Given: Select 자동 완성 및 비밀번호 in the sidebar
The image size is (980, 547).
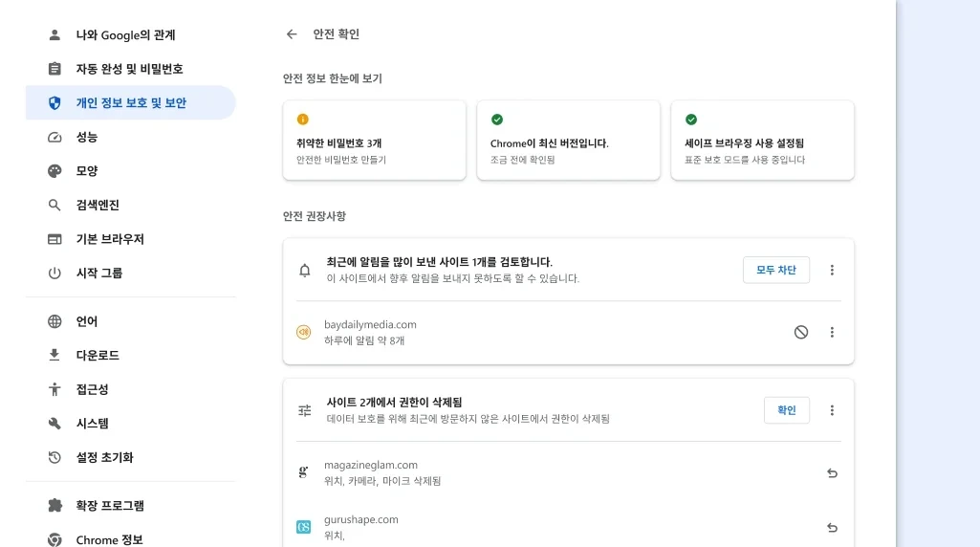Looking at the screenshot, I should click(x=131, y=69).
